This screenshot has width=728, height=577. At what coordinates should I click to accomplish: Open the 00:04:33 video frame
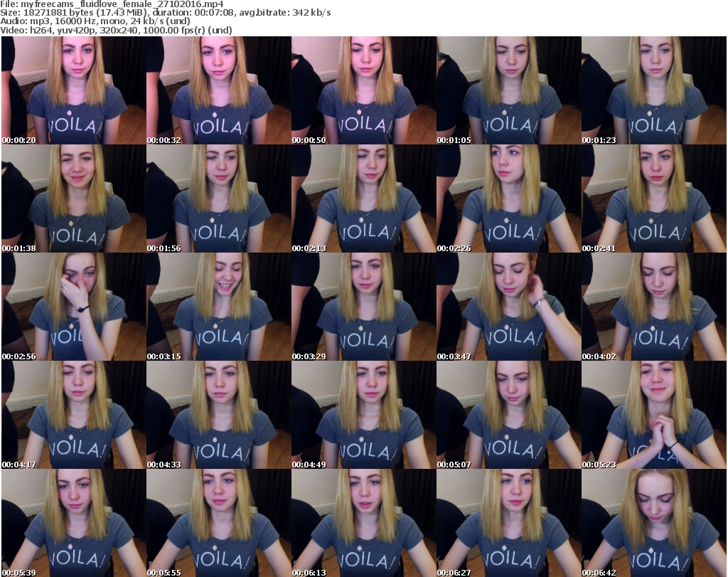click(x=219, y=415)
